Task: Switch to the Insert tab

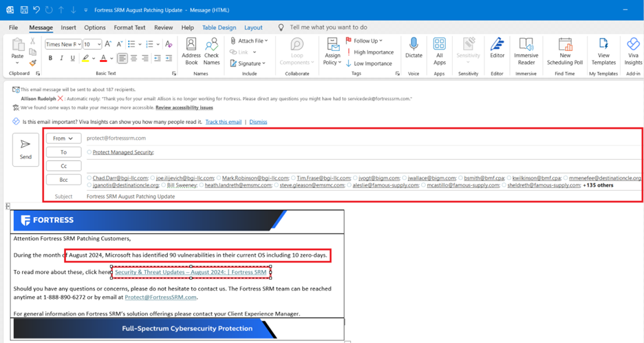Action: coord(68,28)
